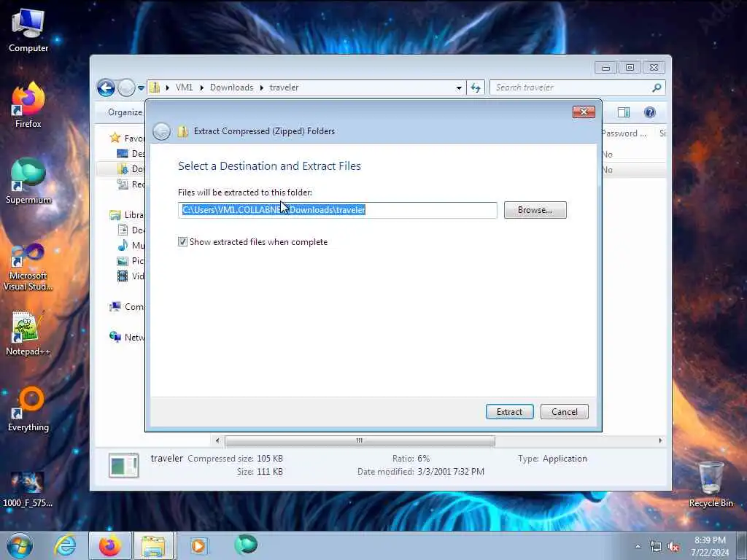Click the traveler file icon in details pane
747x560 pixels.
[x=123, y=465]
